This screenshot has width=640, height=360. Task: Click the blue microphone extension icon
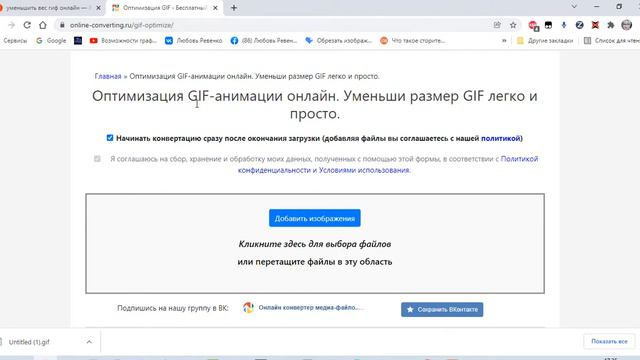coord(564,25)
